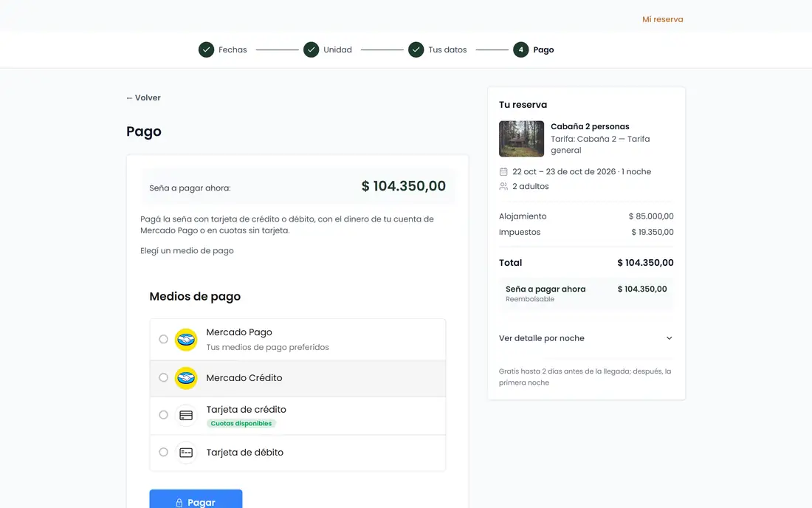
Task: Click the Alojamiento label
Action: (x=523, y=216)
